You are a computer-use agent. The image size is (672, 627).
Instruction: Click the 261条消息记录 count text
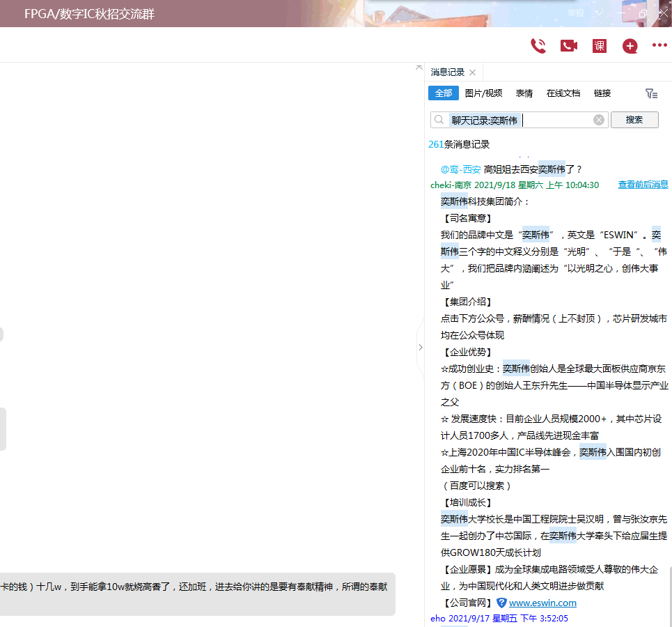(459, 144)
